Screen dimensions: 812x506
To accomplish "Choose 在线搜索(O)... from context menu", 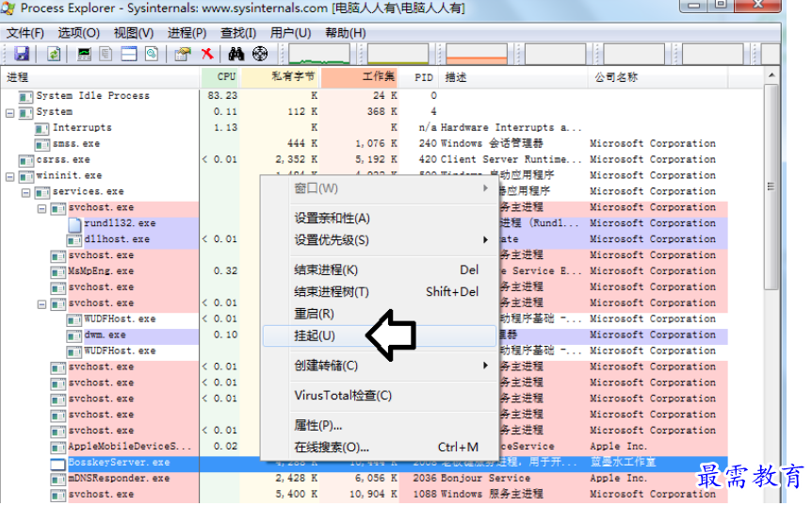I will 379,448.
